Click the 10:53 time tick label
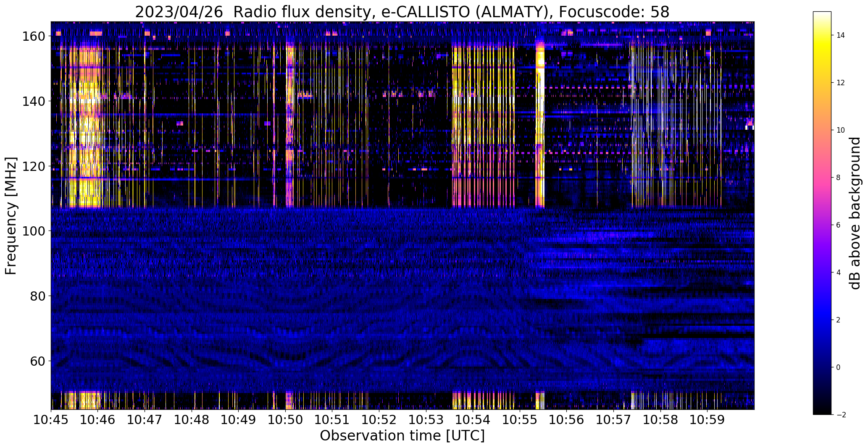 coord(426,420)
